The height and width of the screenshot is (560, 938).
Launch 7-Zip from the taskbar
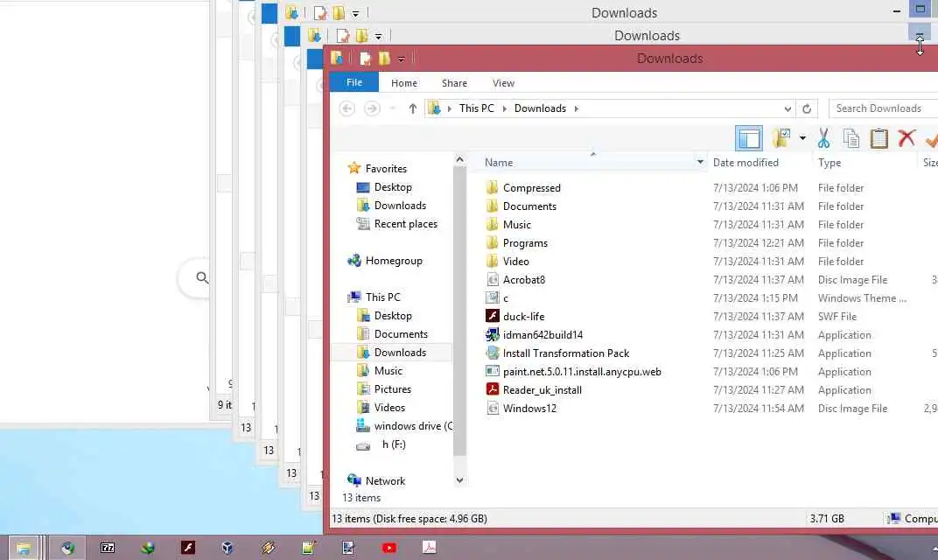click(x=108, y=548)
